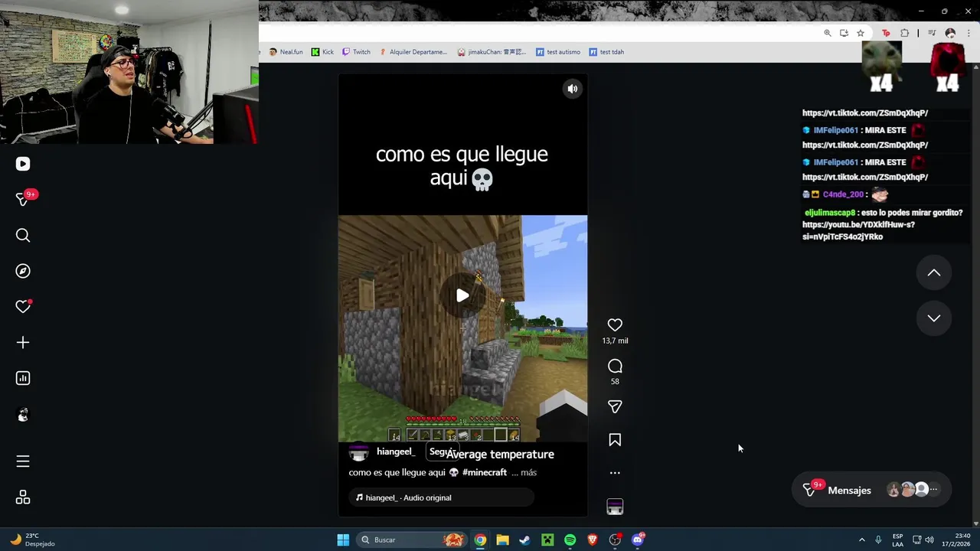Screen dimensions: 980x551
Task: Open the apps grid icon in sidebar
Action: point(23,497)
